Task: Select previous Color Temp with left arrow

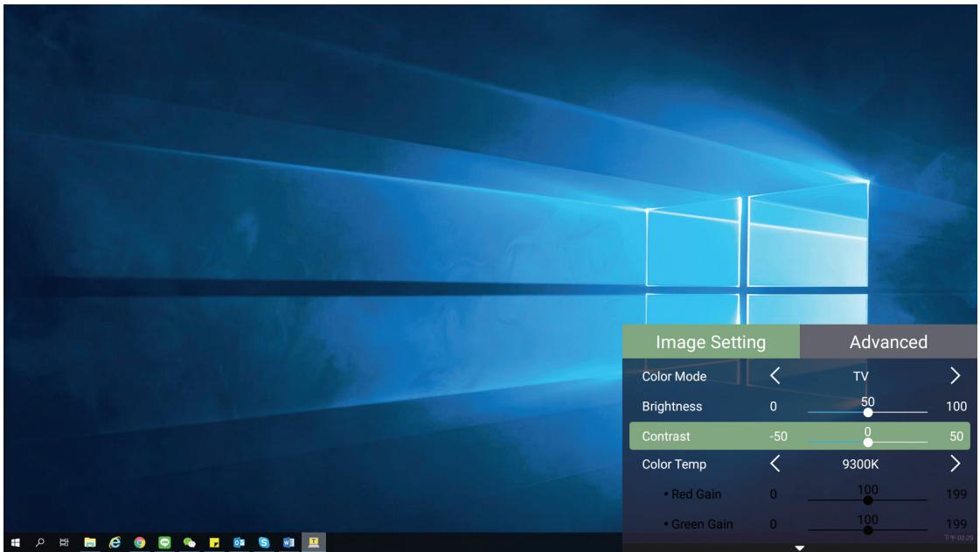Action: [775, 464]
